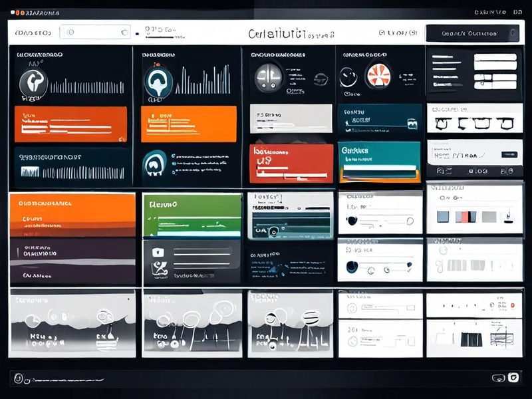Viewport: 532px width, 399px height.
Task: Pick the coral red color swatch
Action: [x=466, y=217]
